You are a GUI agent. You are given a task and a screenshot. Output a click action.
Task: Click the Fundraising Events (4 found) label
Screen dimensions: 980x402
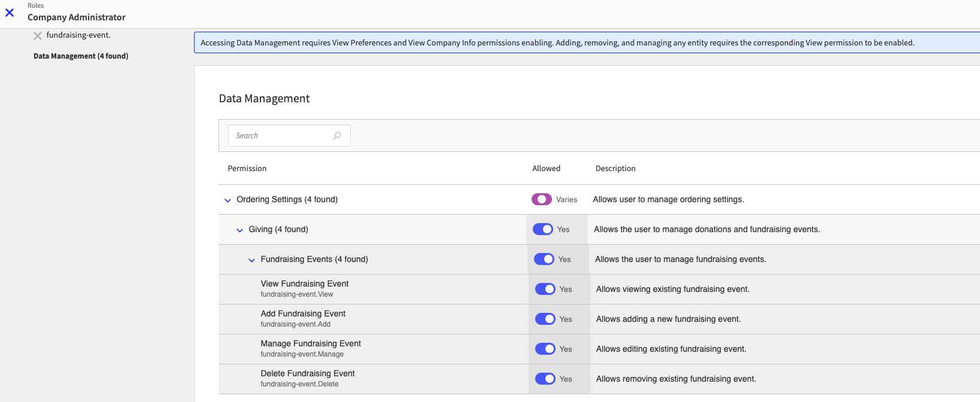click(314, 259)
